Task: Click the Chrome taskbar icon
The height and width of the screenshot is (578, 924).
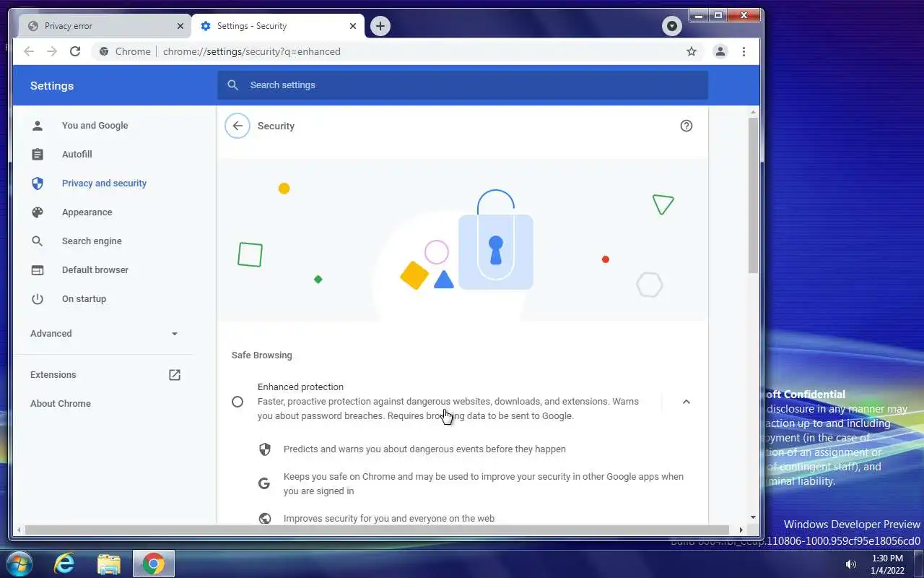Action: pos(153,564)
